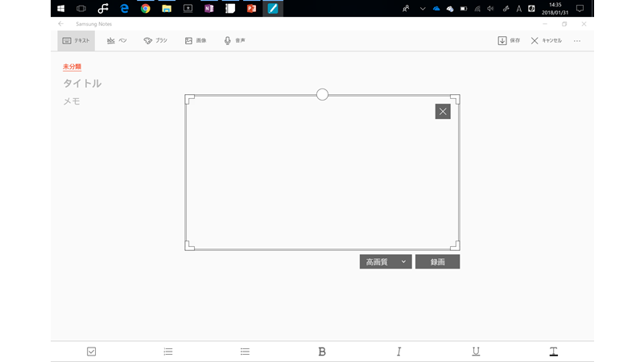Activate Samsung Notes taskbar icon
This screenshot has width=644, height=362.
click(273, 9)
